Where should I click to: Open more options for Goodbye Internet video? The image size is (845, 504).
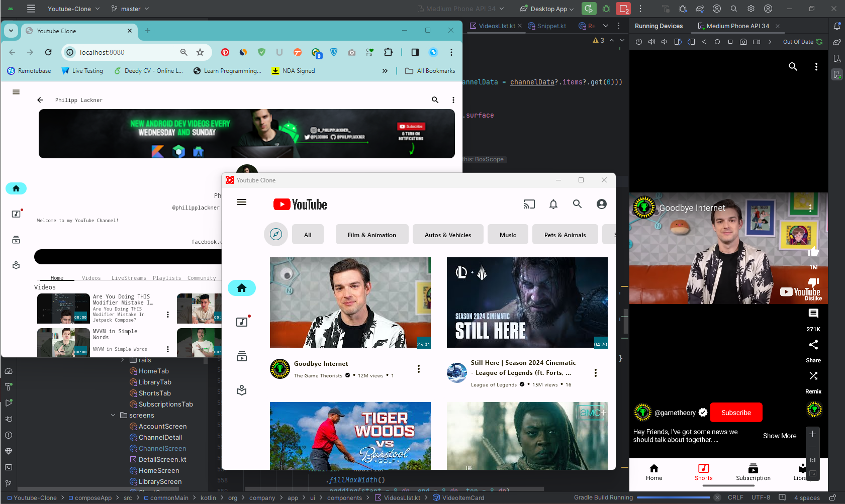(419, 369)
